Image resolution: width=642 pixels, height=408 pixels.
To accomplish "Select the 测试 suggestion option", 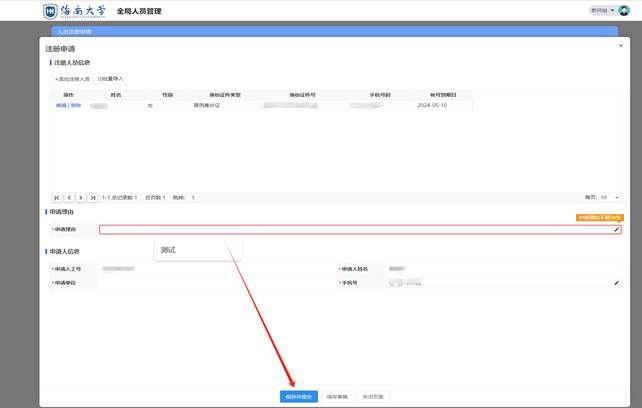I will click(168, 250).
